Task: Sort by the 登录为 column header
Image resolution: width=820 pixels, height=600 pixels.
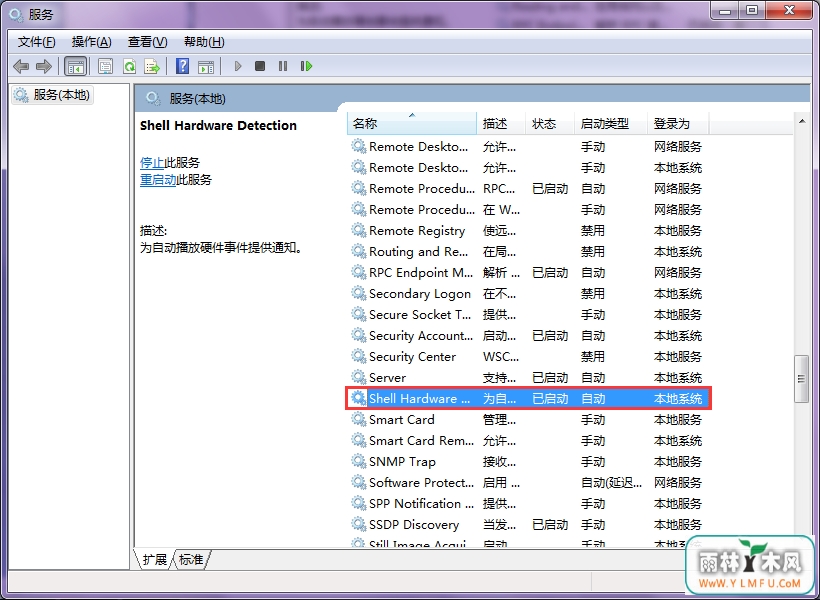Action: 678,123
